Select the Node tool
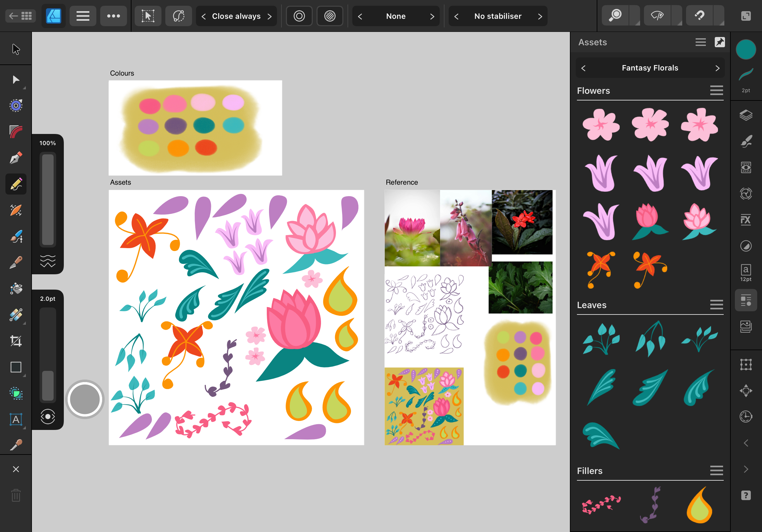The image size is (762, 532). (x=16, y=80)
